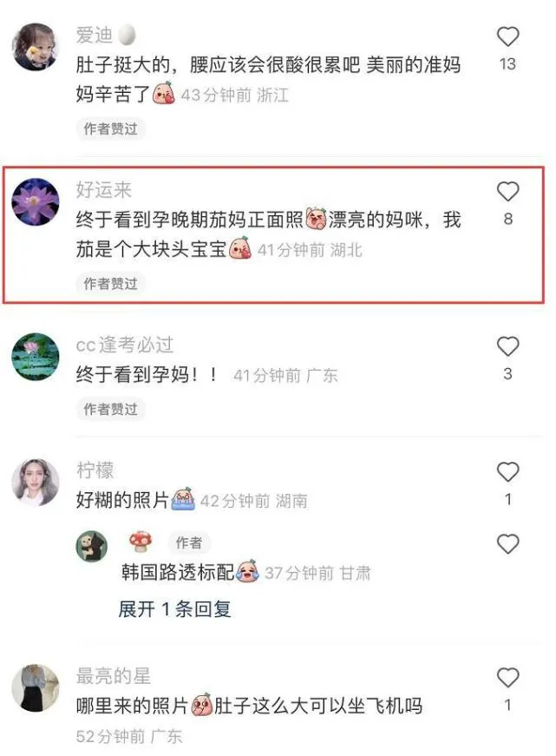556x756 pixels.
Task: Open username cc逢考必过
Action: [124, 345]
